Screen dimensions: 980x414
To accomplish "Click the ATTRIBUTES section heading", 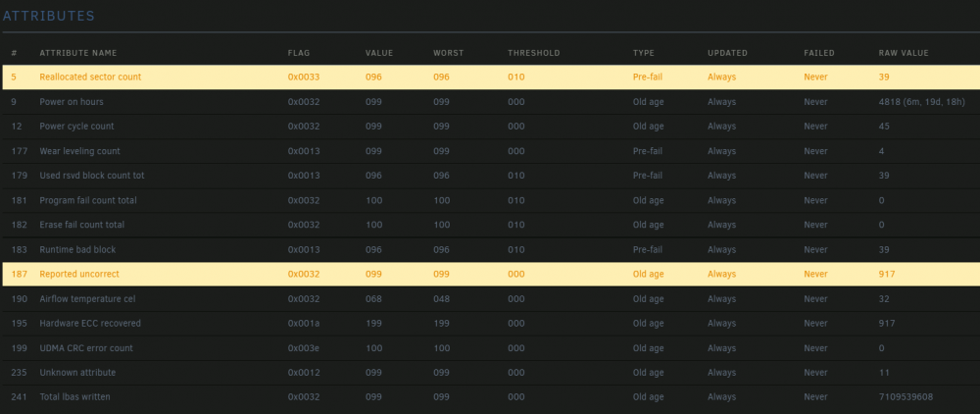I will [49, 17].
